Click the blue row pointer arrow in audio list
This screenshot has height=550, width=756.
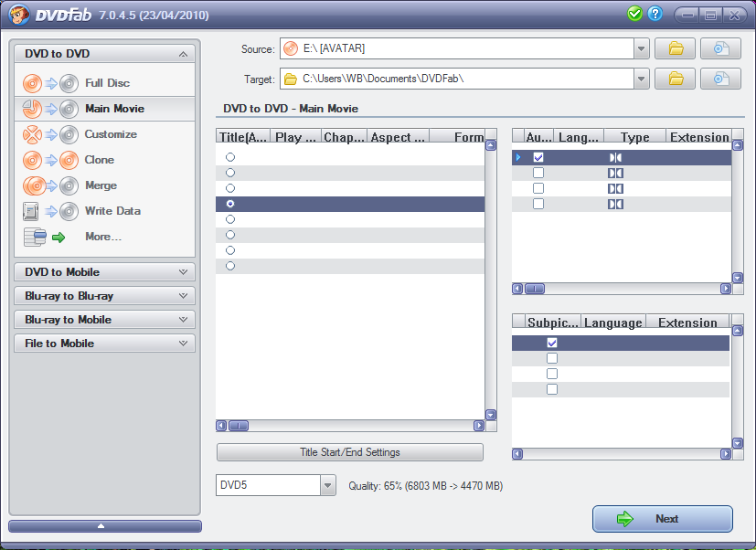point(518,157)
